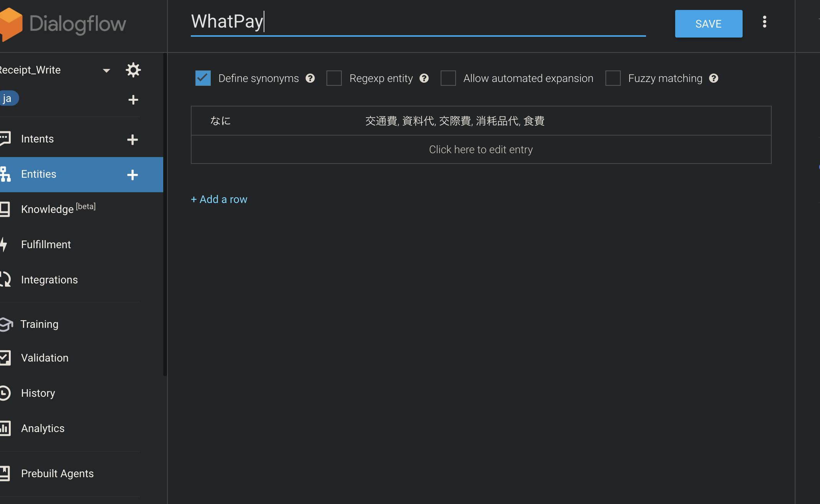Open the three-dot more options menu
Image resolution: width=820 pixels, height=504 pixels.
pos(764,22)
